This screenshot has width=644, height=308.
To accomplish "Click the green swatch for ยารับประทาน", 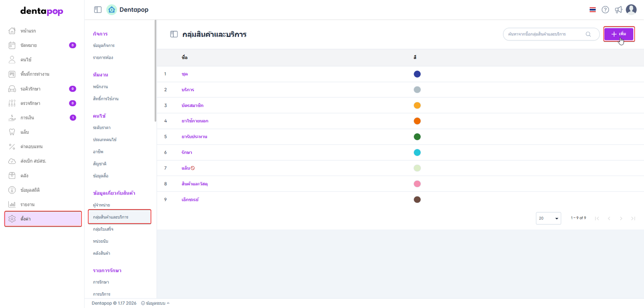I will click(417, 137).
